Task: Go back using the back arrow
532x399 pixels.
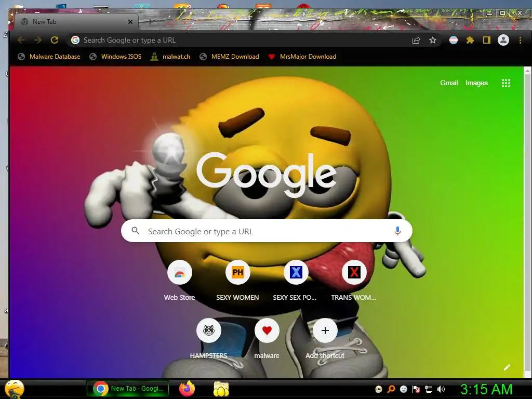Action: [x=21, y=40]
